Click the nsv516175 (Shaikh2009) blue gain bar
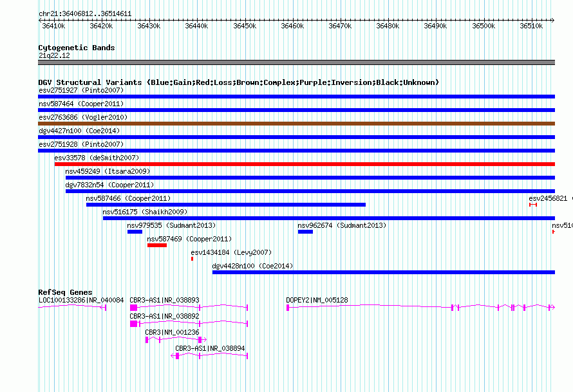 click(329, 218)
